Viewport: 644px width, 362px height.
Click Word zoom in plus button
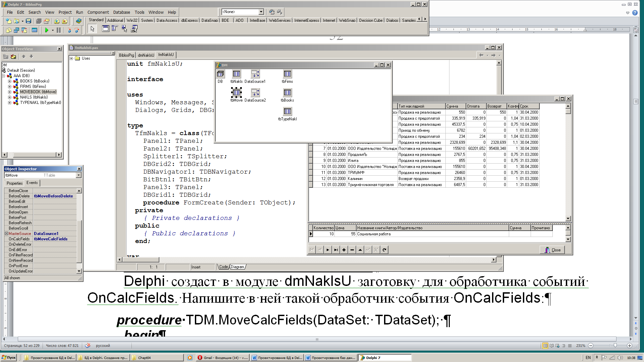pos(630,346)
